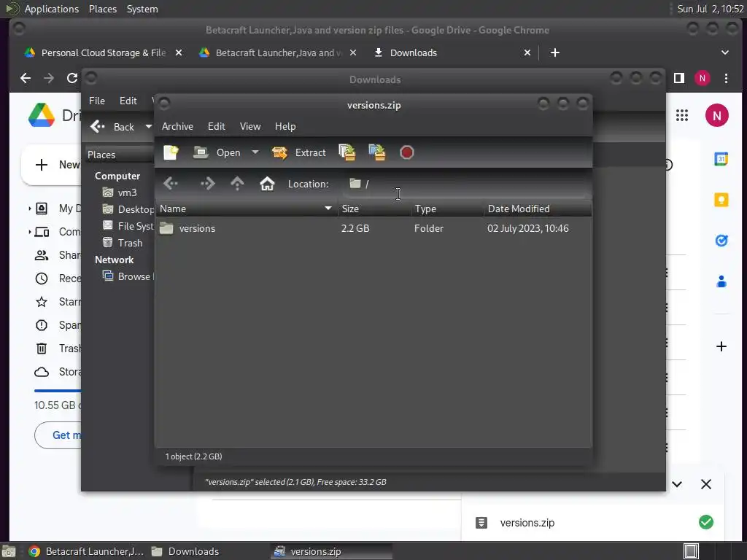Screen dimensions: 747x560
Task: Open Chrome three-dot menu
Action: (x=726, y=78)
